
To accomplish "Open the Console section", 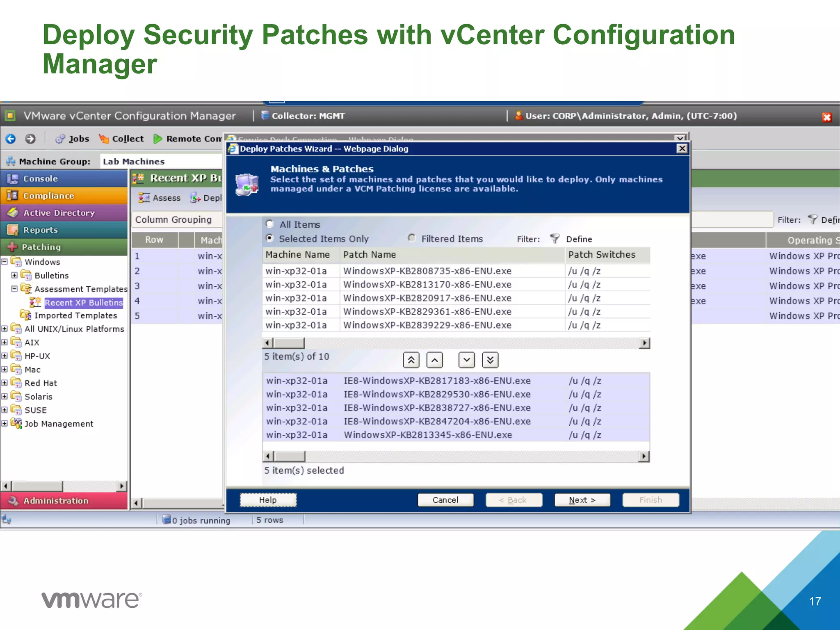I will click(64, 178).
